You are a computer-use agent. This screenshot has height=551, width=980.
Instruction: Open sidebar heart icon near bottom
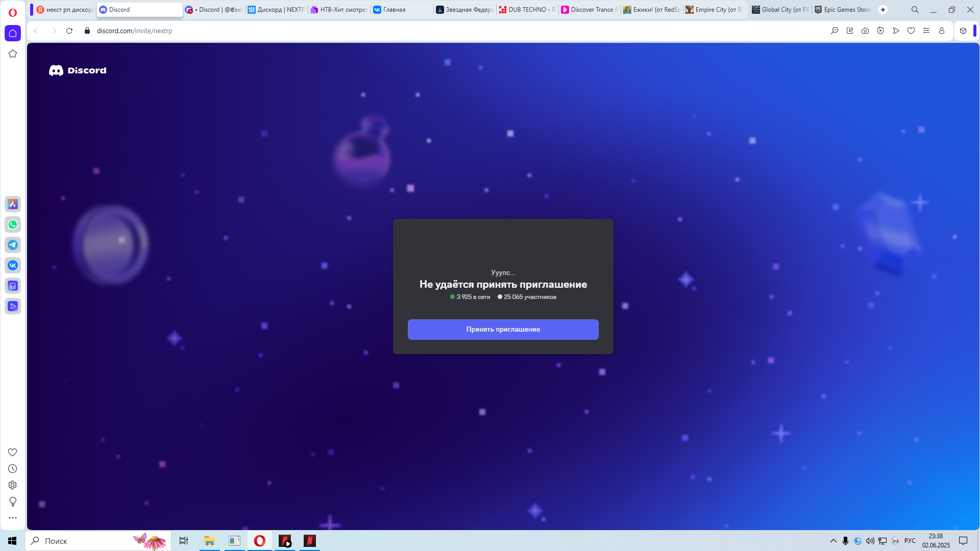(x=13, y=453)
